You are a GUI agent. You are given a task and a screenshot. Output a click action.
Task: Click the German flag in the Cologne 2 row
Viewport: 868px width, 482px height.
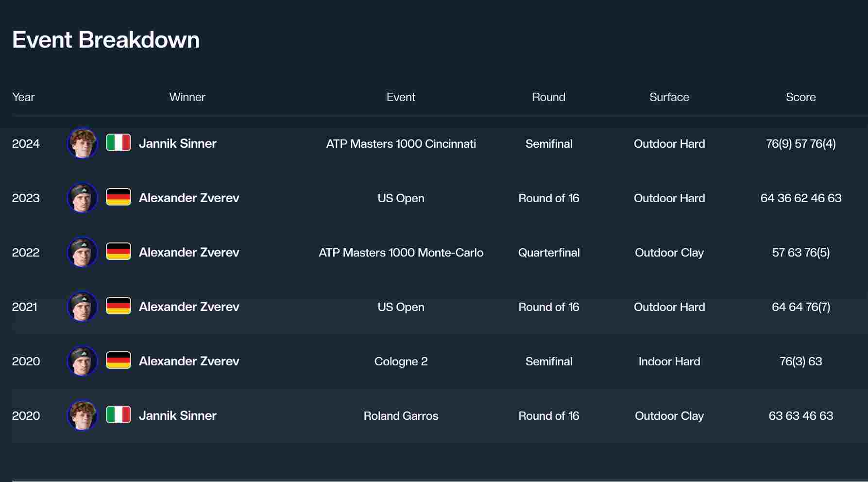click(119, 361)
